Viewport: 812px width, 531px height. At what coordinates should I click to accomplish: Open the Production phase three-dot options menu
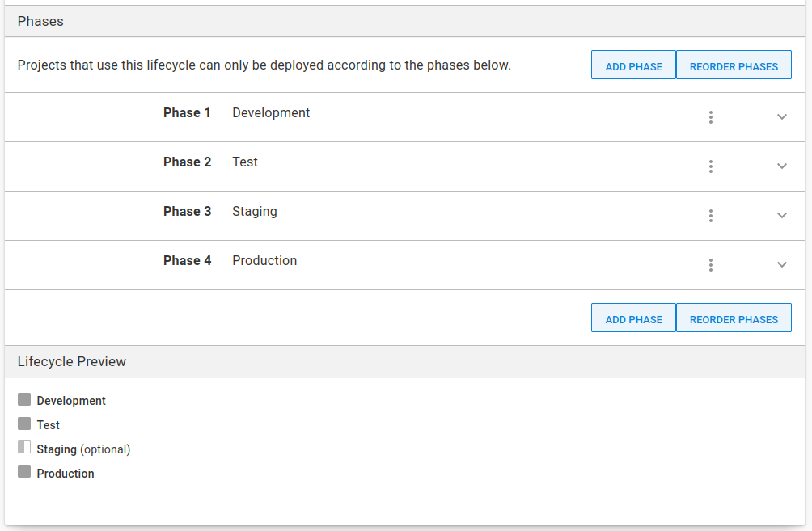pyautogui.click(x=711, y=265)
